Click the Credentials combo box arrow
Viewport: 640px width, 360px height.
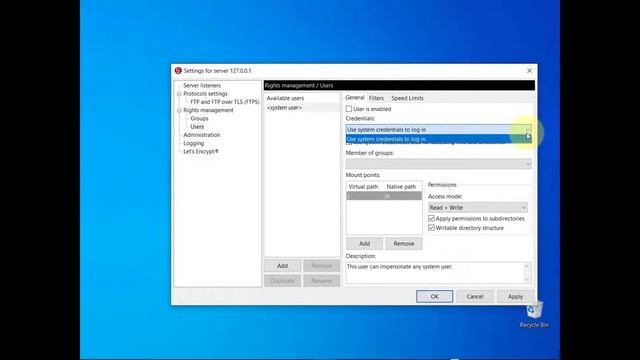coord(527,129)
